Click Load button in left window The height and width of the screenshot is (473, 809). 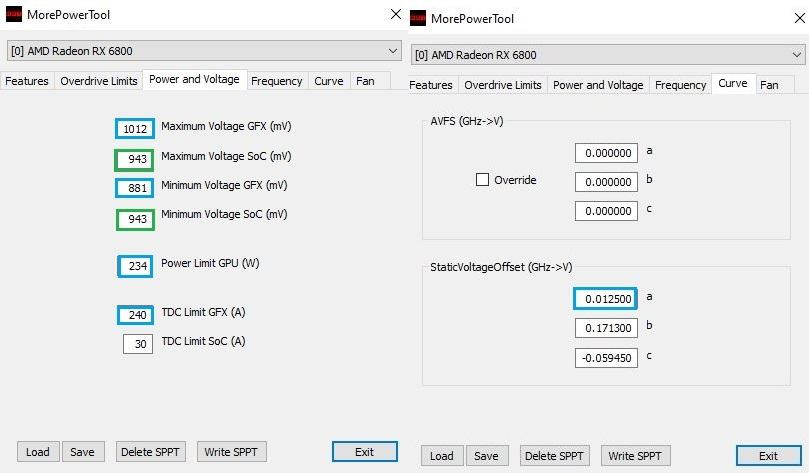point(38,452)
